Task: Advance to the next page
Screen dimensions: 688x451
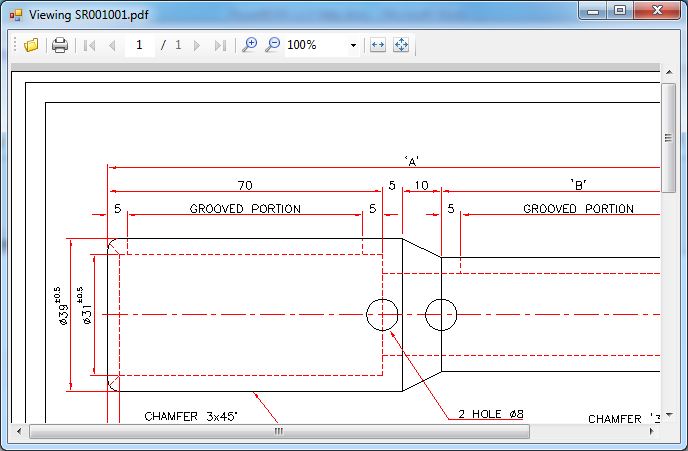Action: click(197, 46)
